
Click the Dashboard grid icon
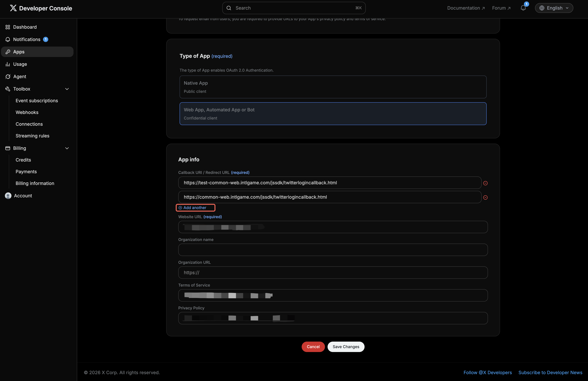(8, 27)
